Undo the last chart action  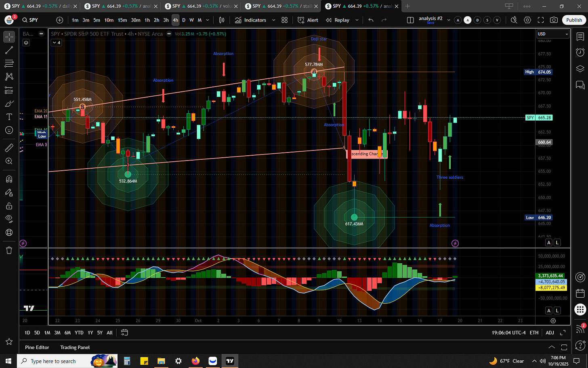[x=371, y=20]
